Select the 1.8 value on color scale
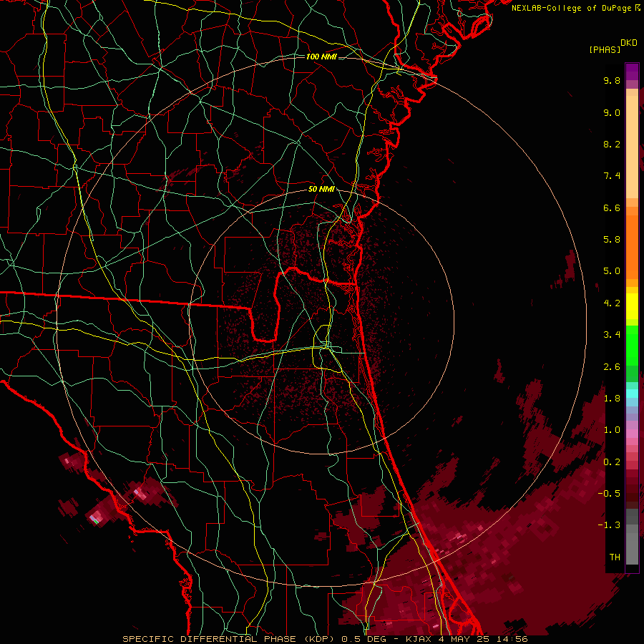This screenshot has height=644, width=644. coord(612,399)
